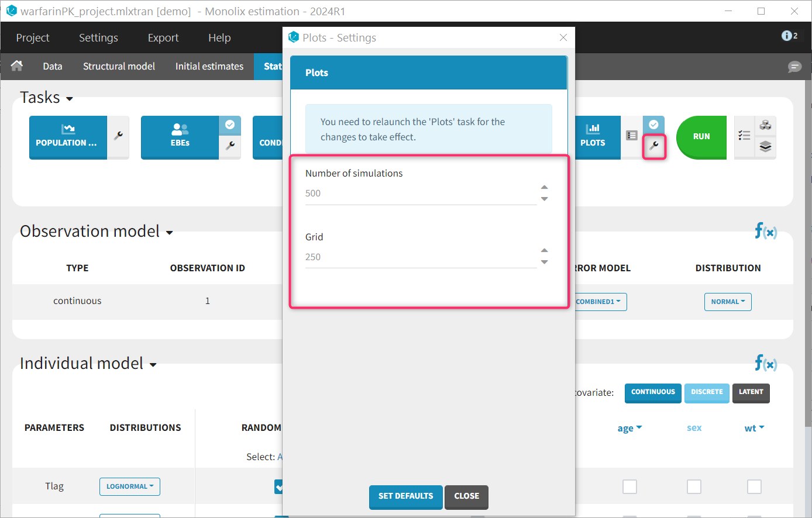This screenshot has height=518, width=812.
Task: Click the home icon in the tab bar
Action: pos(17,66)
